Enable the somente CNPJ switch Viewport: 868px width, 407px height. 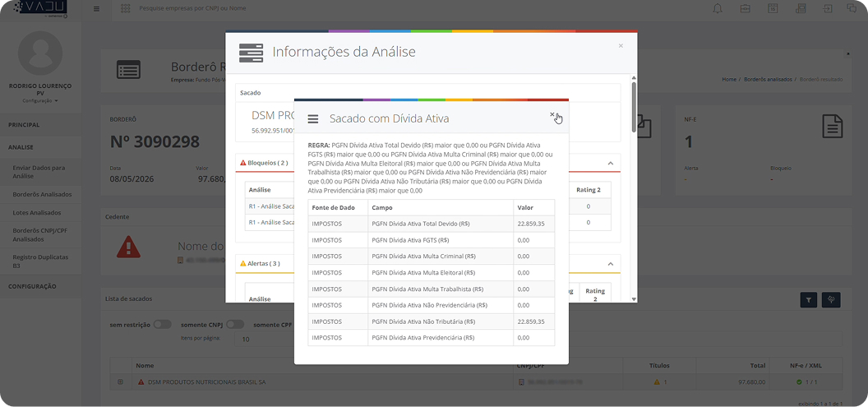[x=235, y=325]
